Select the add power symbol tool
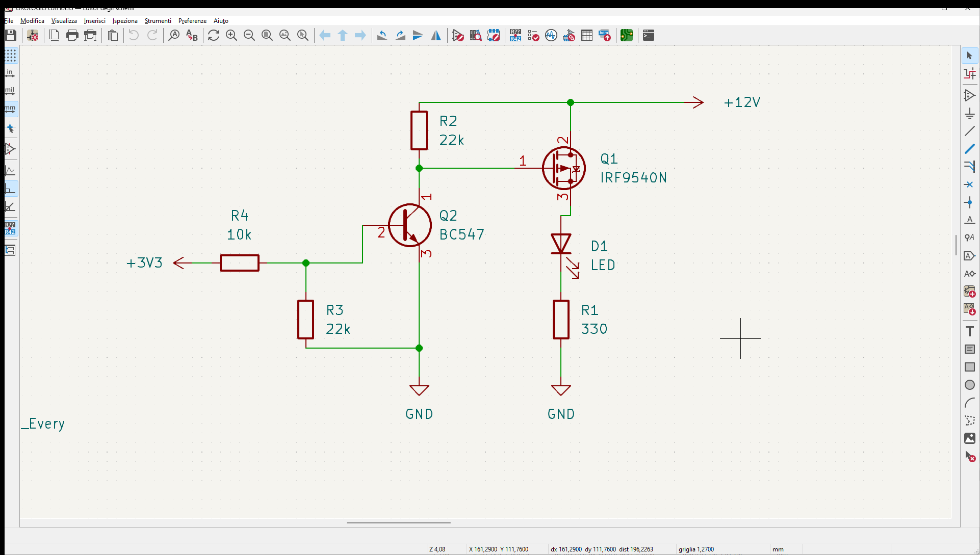This screenshot has width=980, height=555. click(x=970, y=113)
